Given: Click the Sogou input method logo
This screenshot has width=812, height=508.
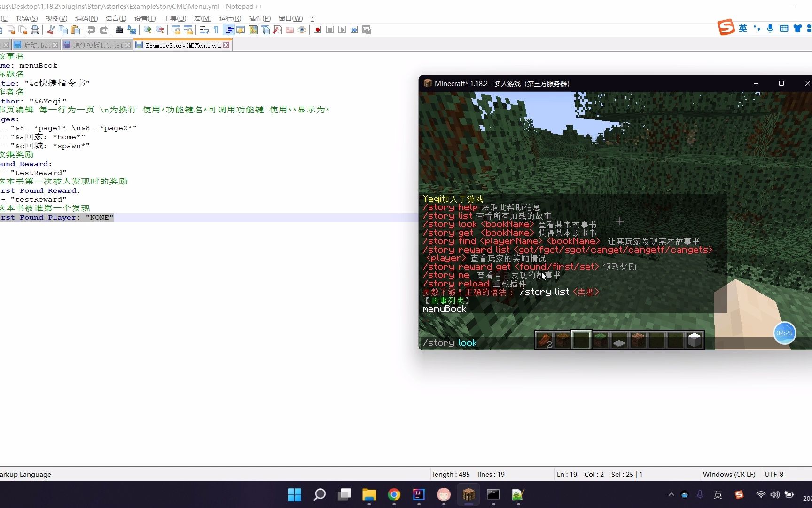Looking at the screenshot, I should point(726,28).
